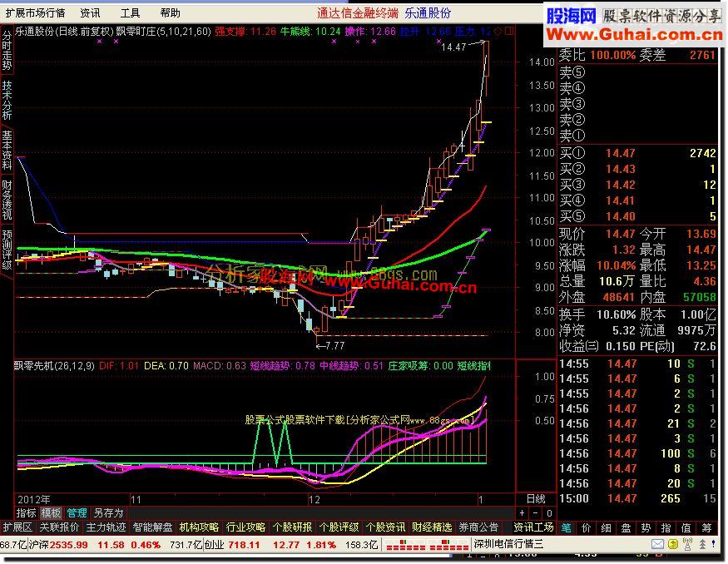Click the 指标 button below chart
This screenshot has height=564, width=728.
tap(26, 513)
